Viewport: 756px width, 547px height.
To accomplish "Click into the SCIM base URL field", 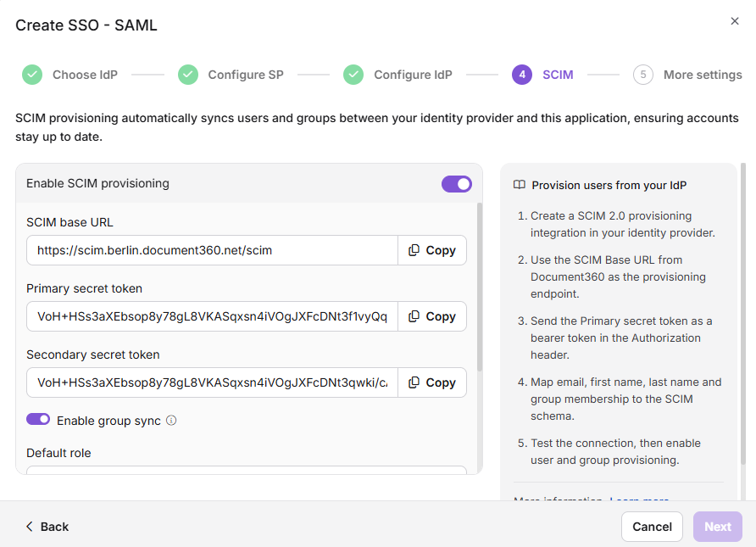I will coord(212,250).
